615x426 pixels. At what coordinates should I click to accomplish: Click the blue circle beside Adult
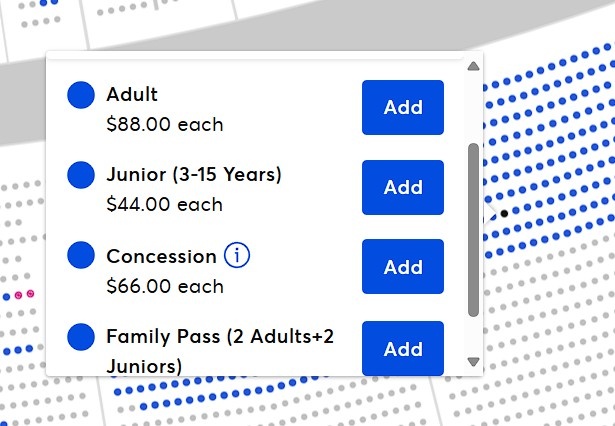click(81, 95)
